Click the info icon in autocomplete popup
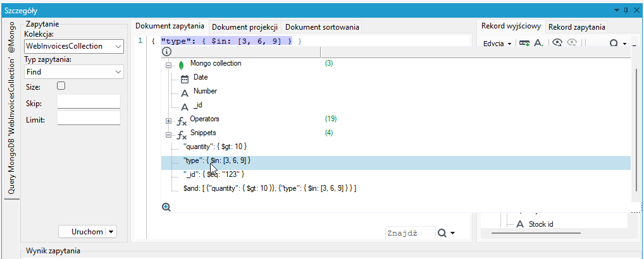Image resolution: width=644 pixels, height=259 pixels. (x=166, y=52)
